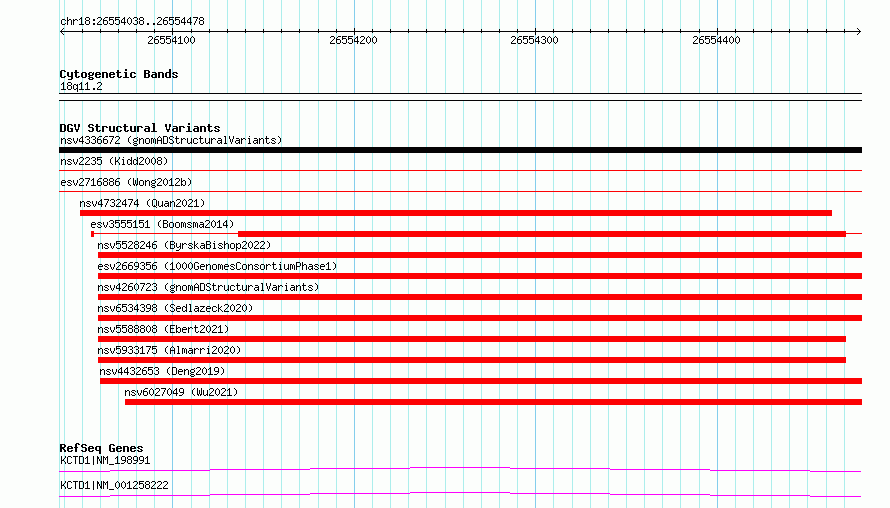This screenshot has width=890, height=508.
Task: Click the nsv4336672 gnomADStructuralVariants label
Action: 171,140
